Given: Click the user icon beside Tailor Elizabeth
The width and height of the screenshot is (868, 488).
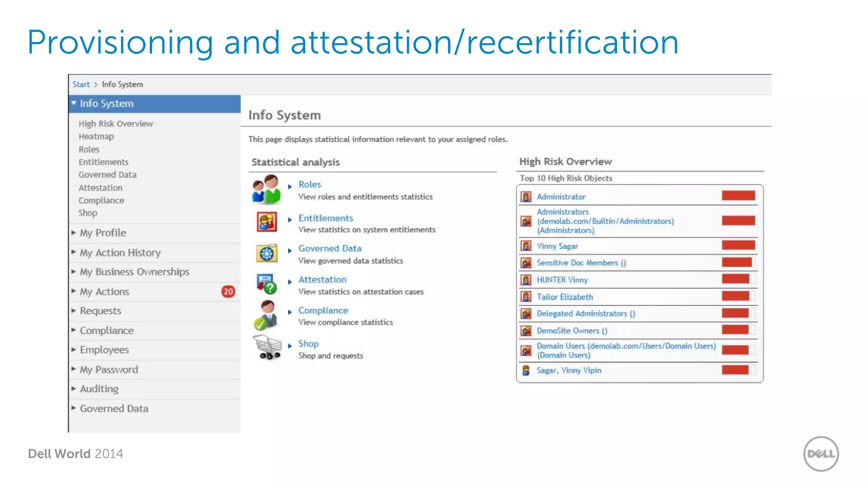Looking at the screenshot, I should pos(526,297).
